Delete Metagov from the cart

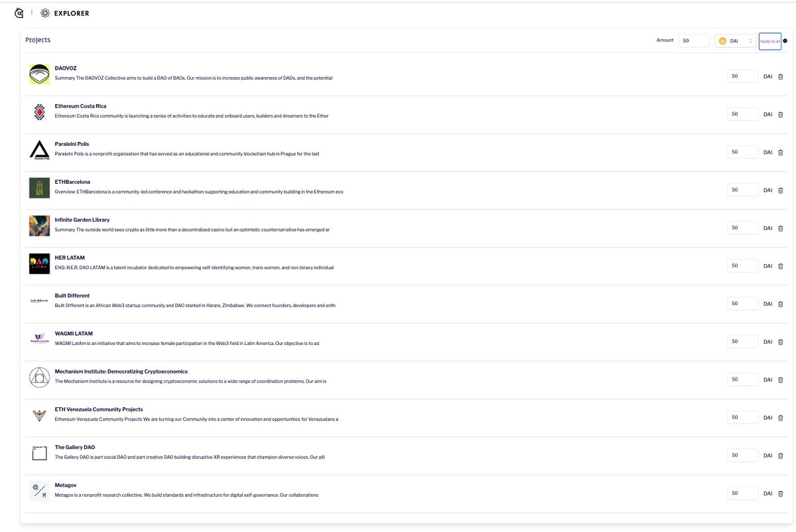click(781, 493)
